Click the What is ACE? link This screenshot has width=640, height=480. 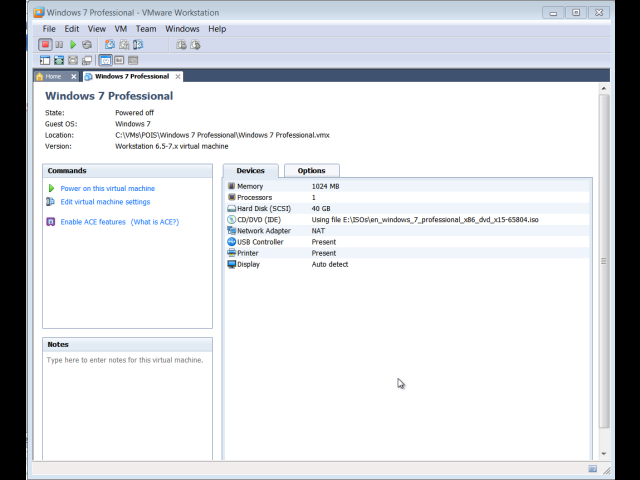(x=155, y=222)
